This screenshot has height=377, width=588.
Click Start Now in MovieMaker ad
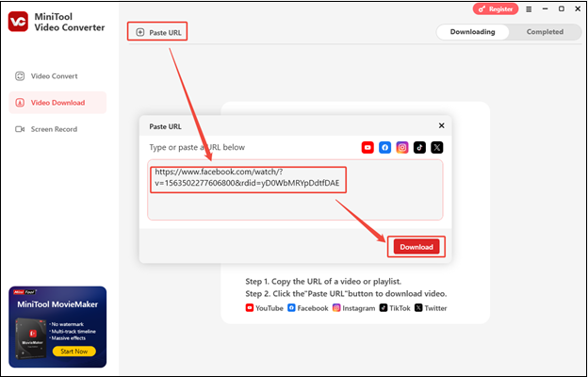[73, 352]
